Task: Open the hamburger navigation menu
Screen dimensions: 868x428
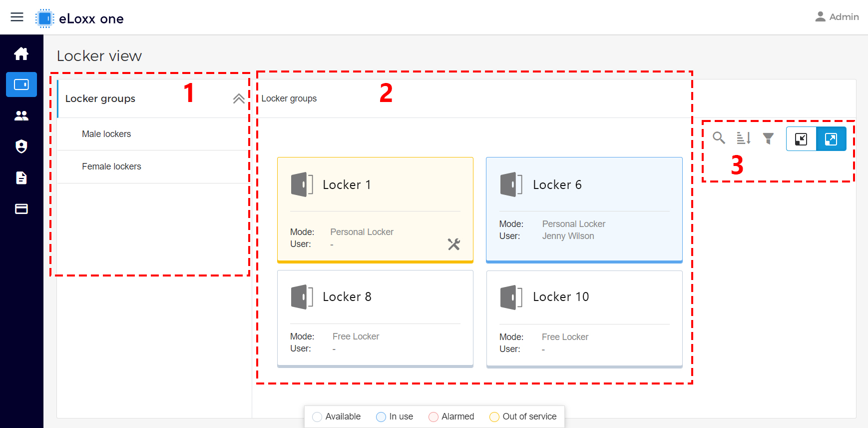Action: 17,17
